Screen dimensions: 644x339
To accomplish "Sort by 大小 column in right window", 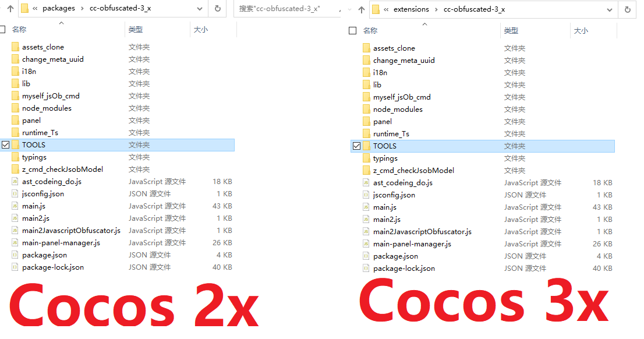I will (x=581, y=31).
